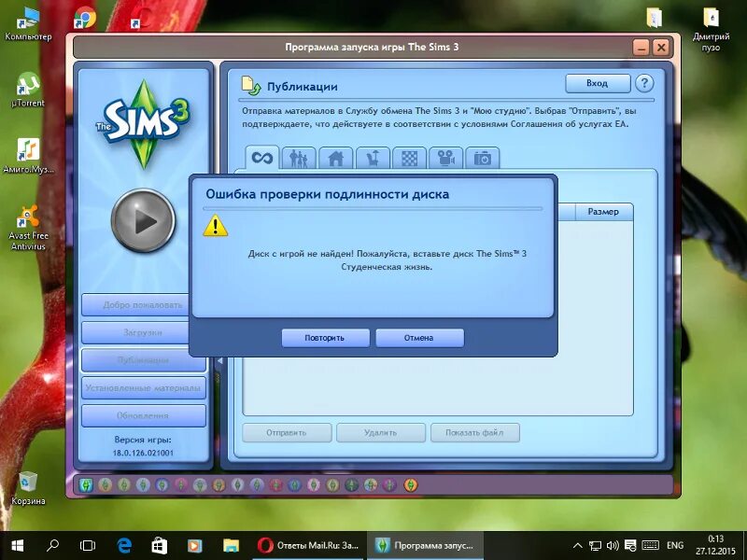
Task: Click Отмена in the disc error dialog
Action: [x=419, y=338]
